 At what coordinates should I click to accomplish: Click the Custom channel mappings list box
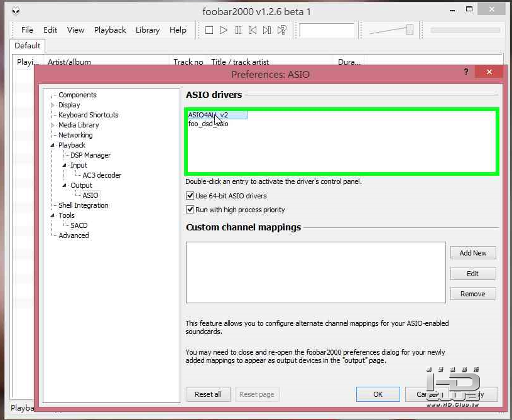click(316, 272)
